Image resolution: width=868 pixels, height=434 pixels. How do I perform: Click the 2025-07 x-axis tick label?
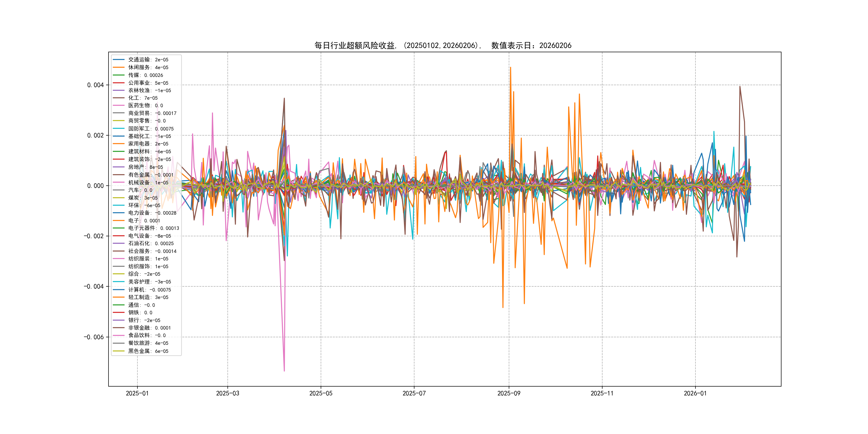(x=414, y=394)
